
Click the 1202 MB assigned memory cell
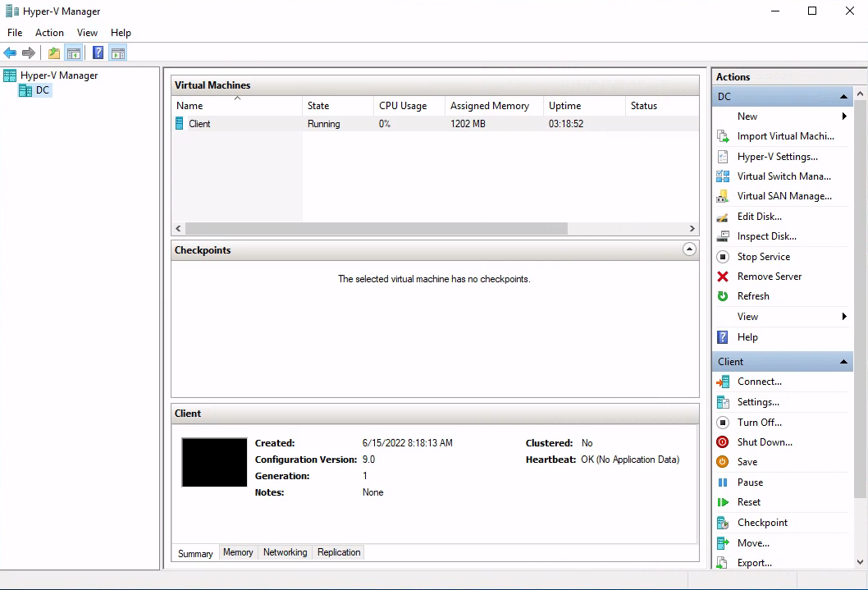(x=468, y=124)
